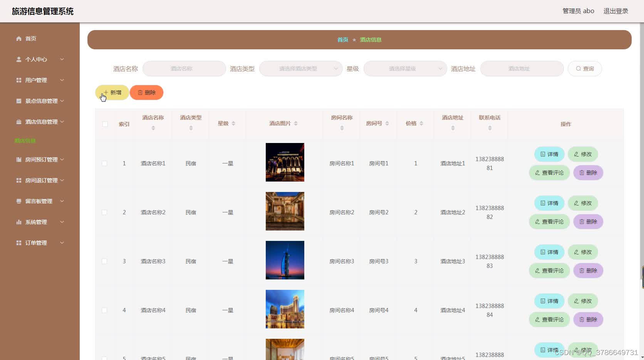The image size is (644, 360).
Task: Click 查看评论 for 酒店名称3
Action: (549, 271)
